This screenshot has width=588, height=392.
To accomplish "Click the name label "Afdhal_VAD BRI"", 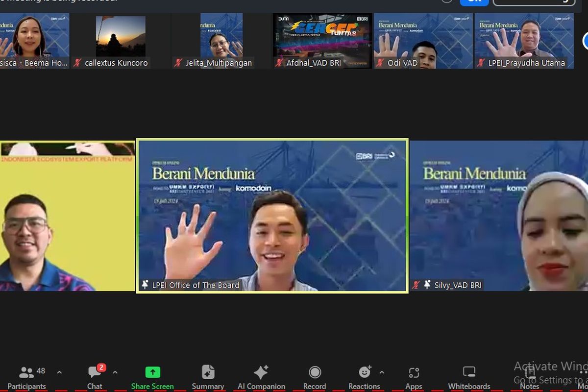I will pos(314,63).
